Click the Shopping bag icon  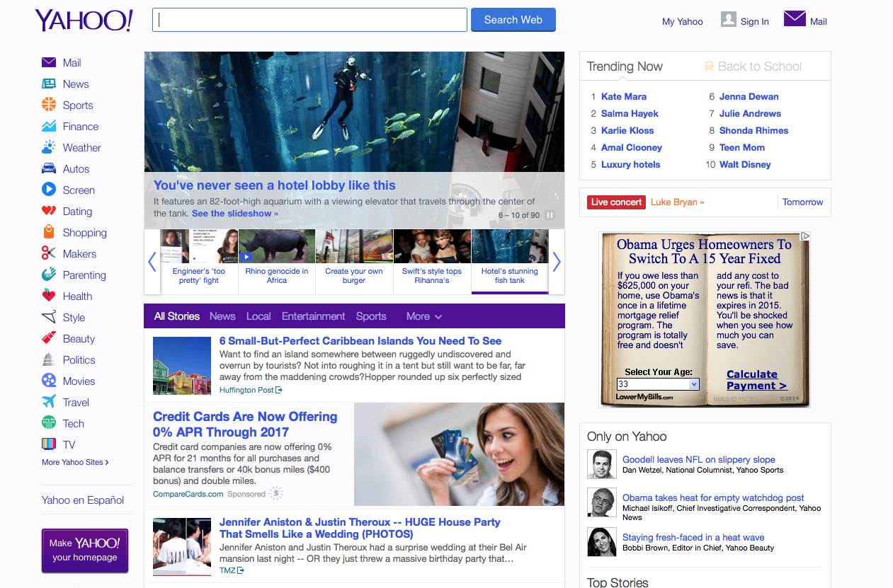tap(49, 232)
